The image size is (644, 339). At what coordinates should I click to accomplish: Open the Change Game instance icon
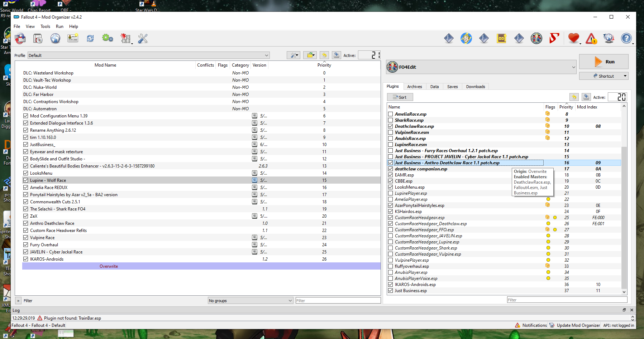click(20, 38)
